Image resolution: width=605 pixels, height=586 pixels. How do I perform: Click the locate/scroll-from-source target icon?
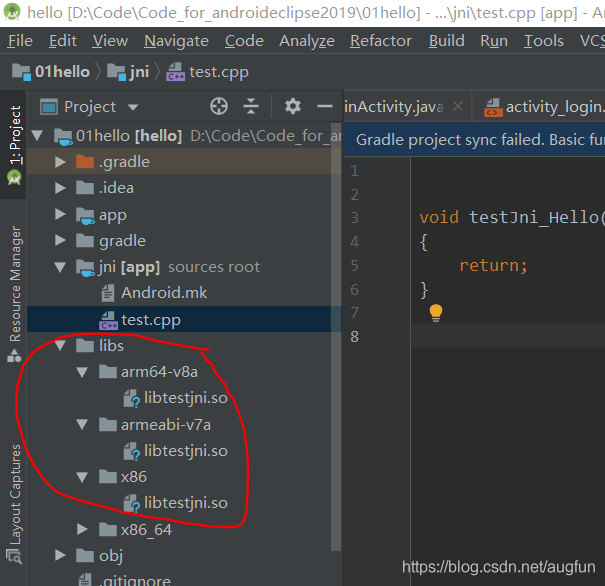pos(219,106)
